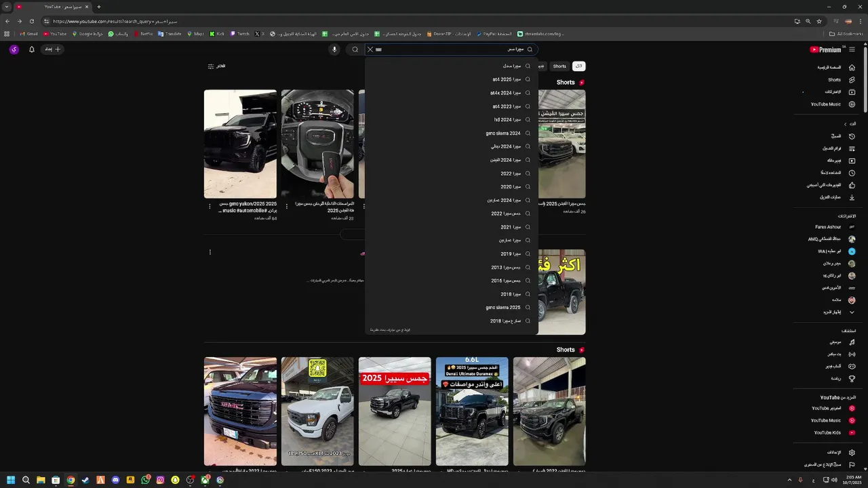Open Chrome from the taskbar

tap(71, 480)
